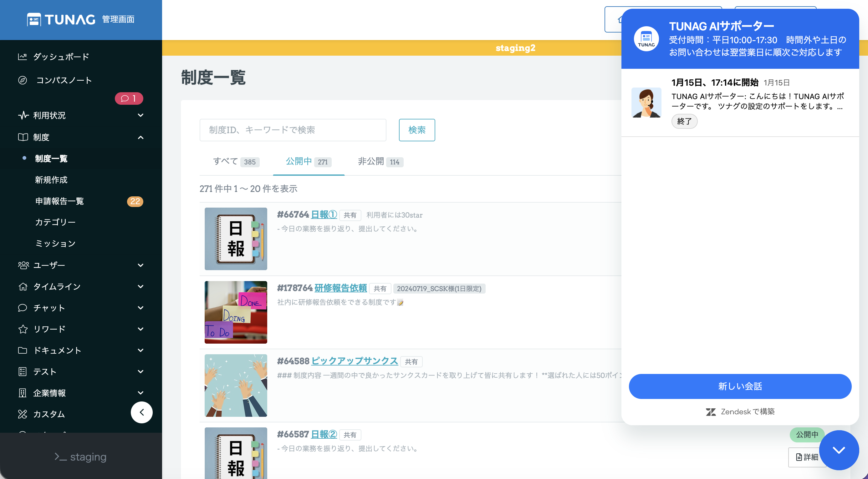Image resolution: width=868 pixels, height=479 pixels.
Task: Click the ピックアップサンクス thumbnail image
Action: click(236, 385)
